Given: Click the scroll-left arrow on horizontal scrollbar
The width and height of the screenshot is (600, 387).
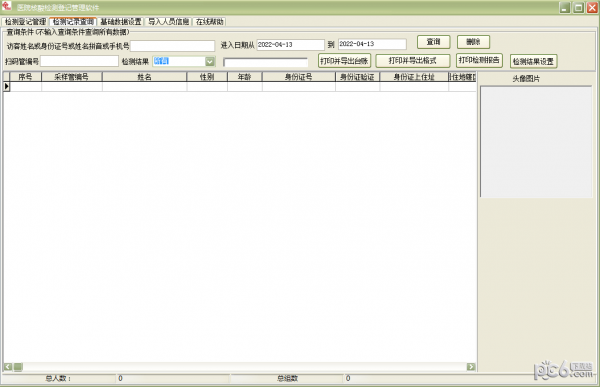Looking at the screenshot, I should click(8, 367).
